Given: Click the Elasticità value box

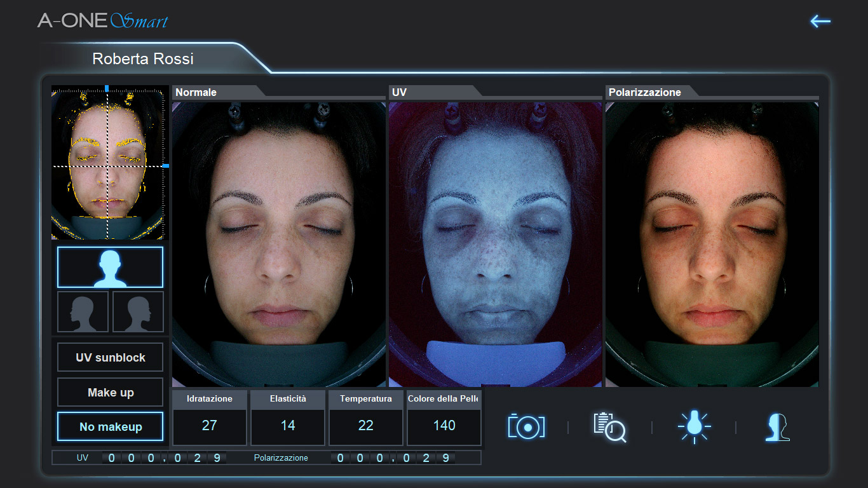Looking at the screenshot, I should (x=288, y=426).
